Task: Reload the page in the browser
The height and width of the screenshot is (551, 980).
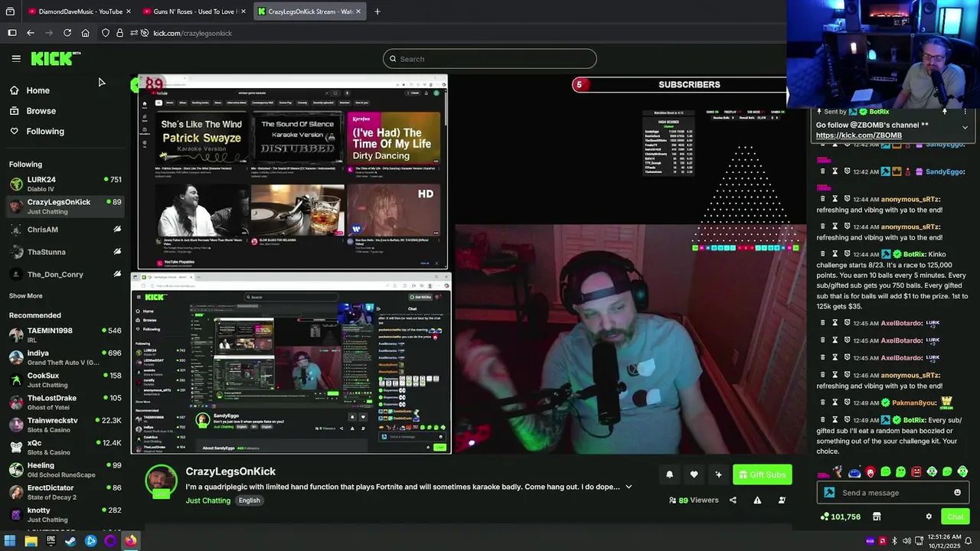Action: pos(67,33)
